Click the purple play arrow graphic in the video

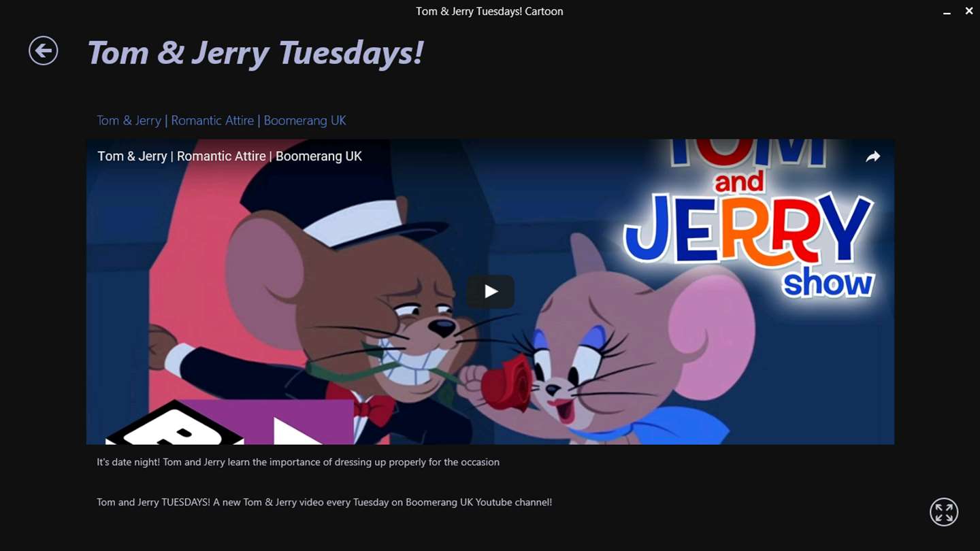[294, 429]
